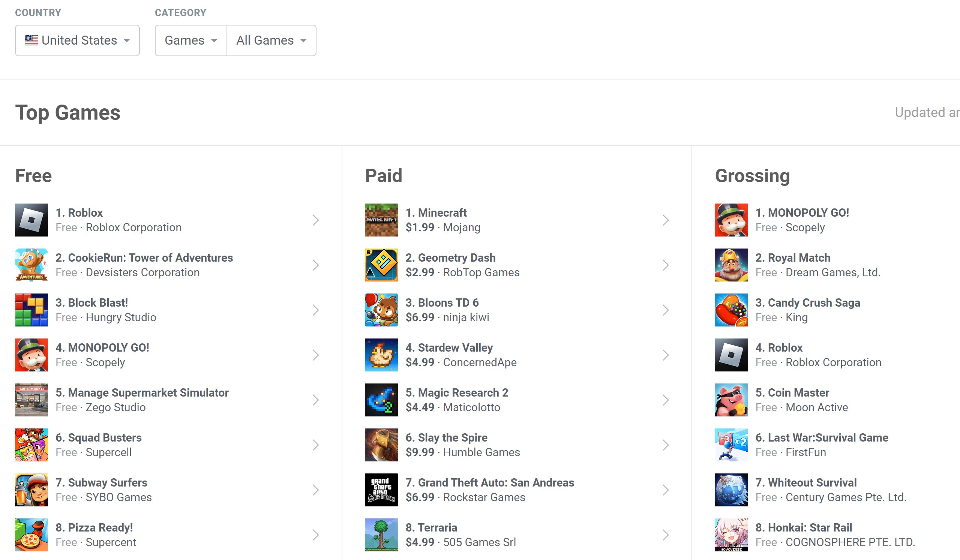960x560 pixels.
Task: Click the Honkai: Star Rail icon
Action: pos(730,535)
